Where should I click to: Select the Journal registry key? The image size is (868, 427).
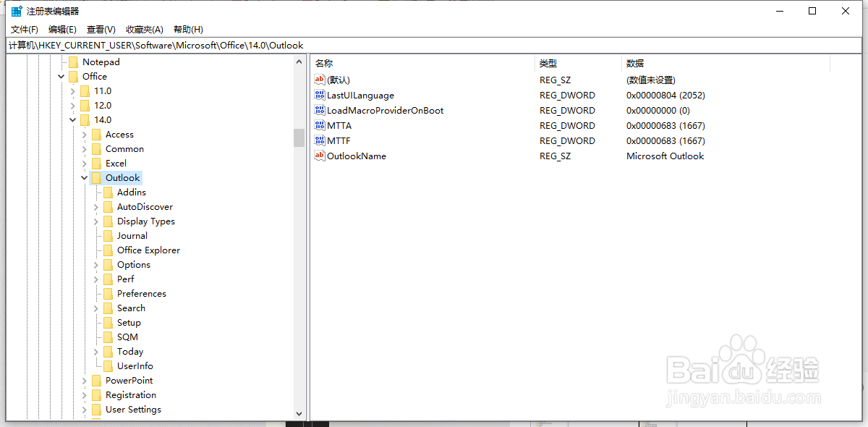tap(132, 235)
